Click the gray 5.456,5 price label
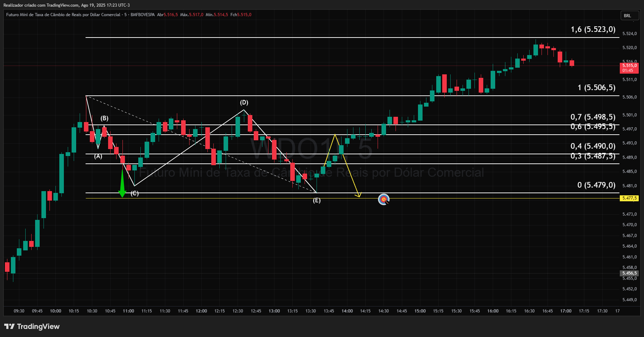This screenshot has height=337, width=644. 630,273
